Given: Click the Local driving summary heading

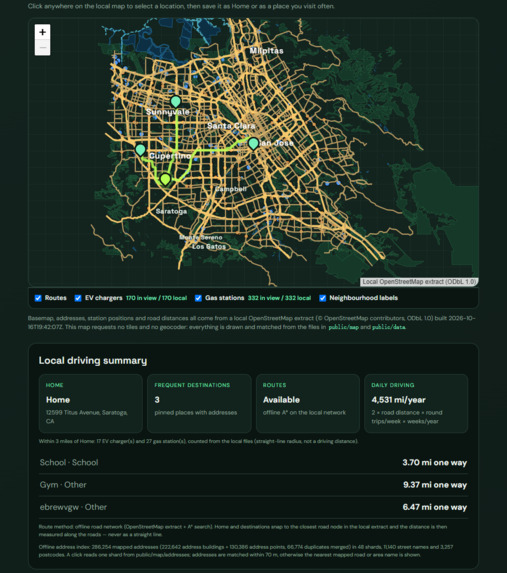Looking at the screenshot, I should tap(93, 361).
